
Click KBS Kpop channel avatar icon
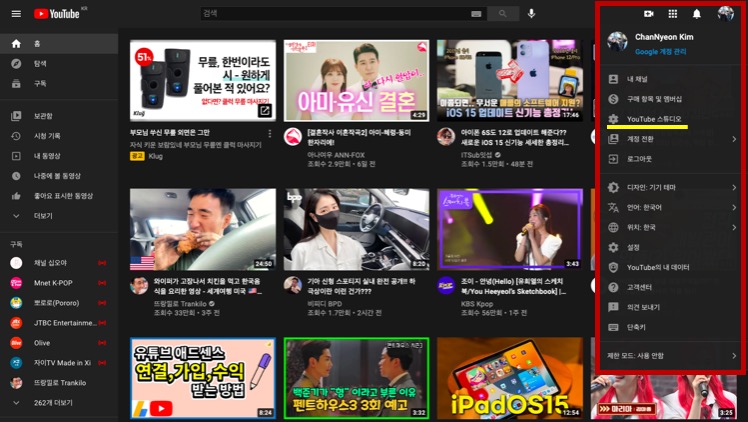point(446,286)
